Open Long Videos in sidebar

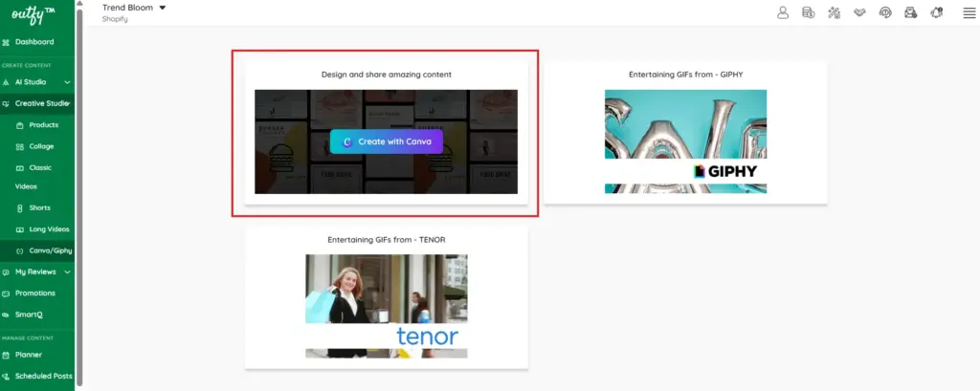click(x=37, y=229)
